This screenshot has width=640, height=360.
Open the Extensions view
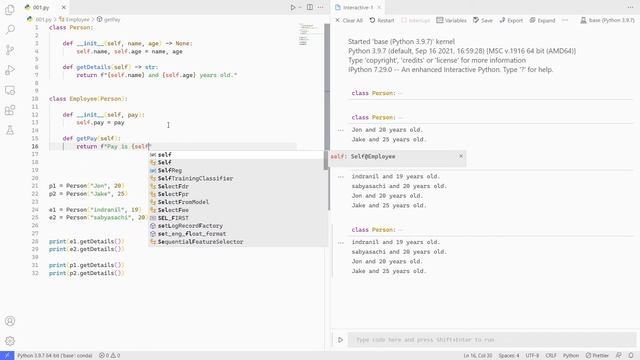point(10,110)
